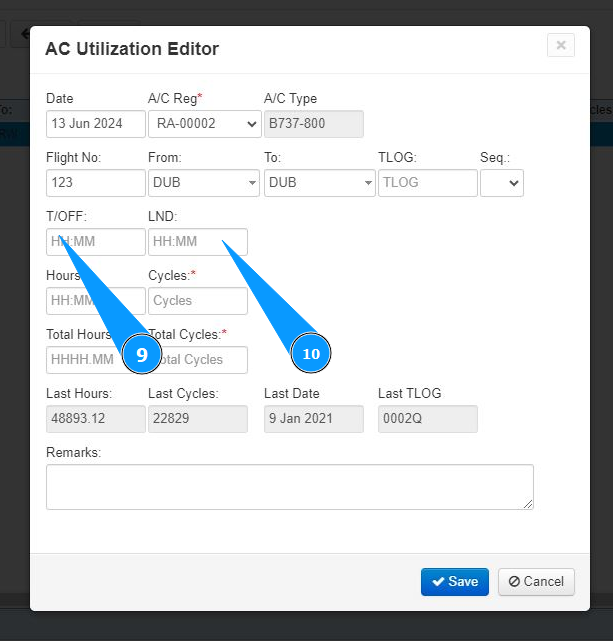
Task: Expand the From airport dropdown
Action: click(x=204, y=183)
